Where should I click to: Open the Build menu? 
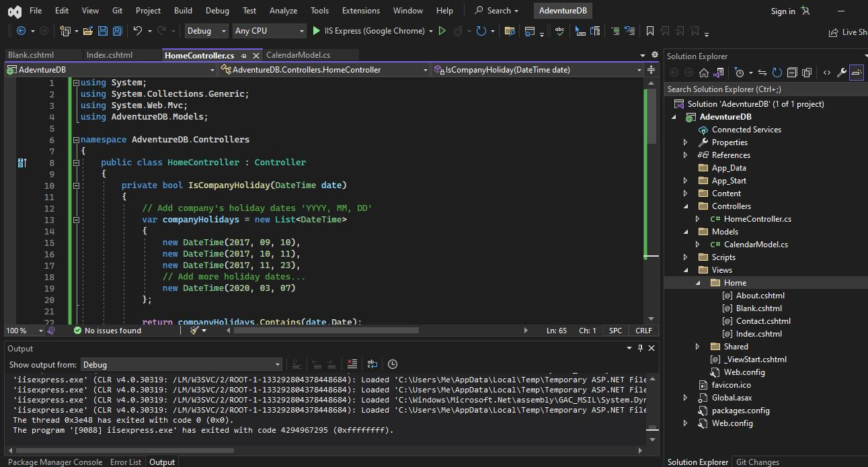pos(183,11)
